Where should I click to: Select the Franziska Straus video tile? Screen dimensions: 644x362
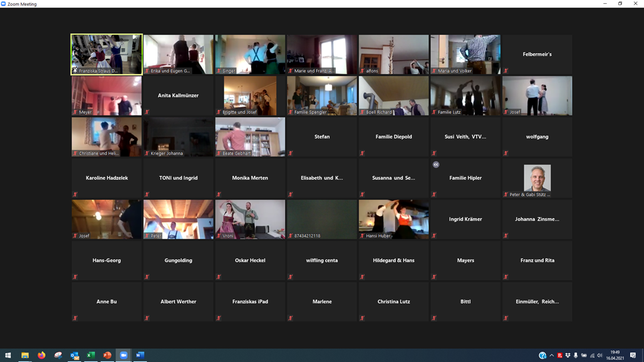(106, 54)
